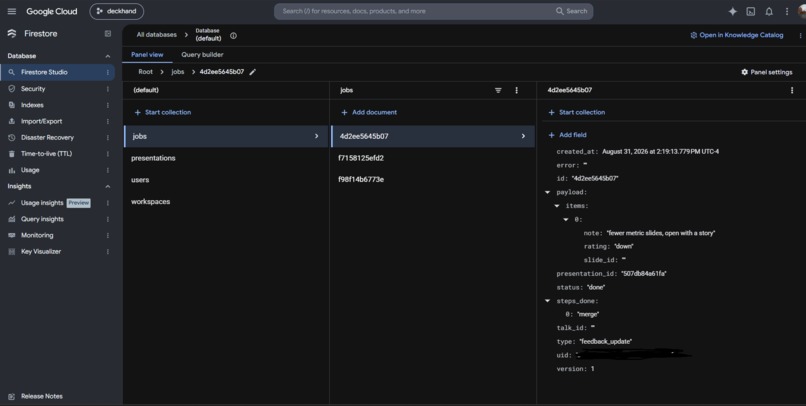Select the jobs collection row
Image resolution: width=806 pixels, height=406 pixels.
point(226,136)
